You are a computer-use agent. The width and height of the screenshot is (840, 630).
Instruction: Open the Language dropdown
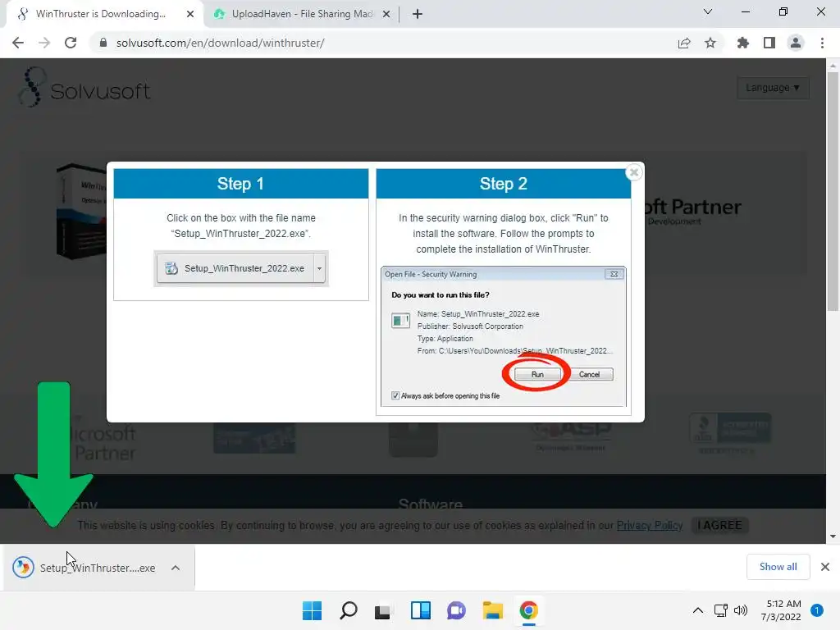coord(773,88)
